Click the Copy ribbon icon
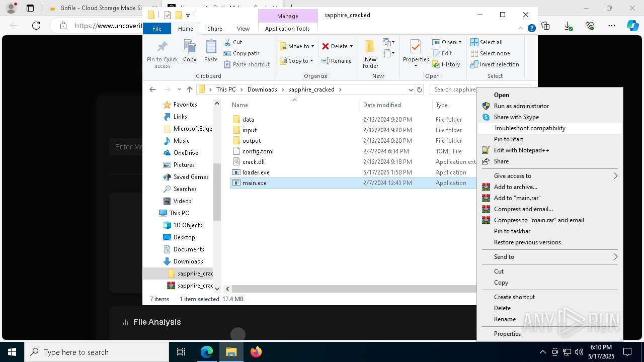Image resolution: width=644 pixels, height=362 pixels. click(x=190, y=51)
